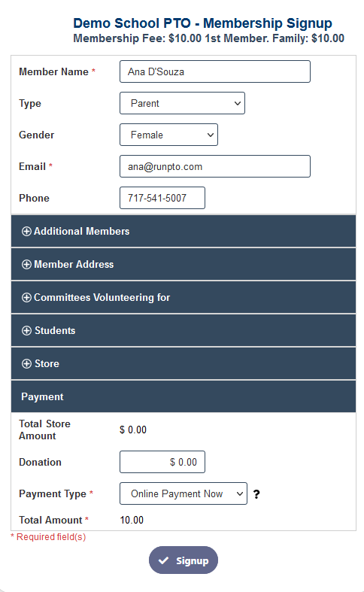Click the plus icon beside Additional Members
The height and width of the screenshot is (592, 364).
coord(26,232)
